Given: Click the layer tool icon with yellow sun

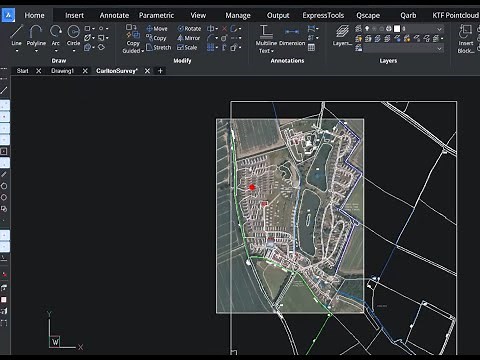Looking at the screenshot, I should 407,39.
